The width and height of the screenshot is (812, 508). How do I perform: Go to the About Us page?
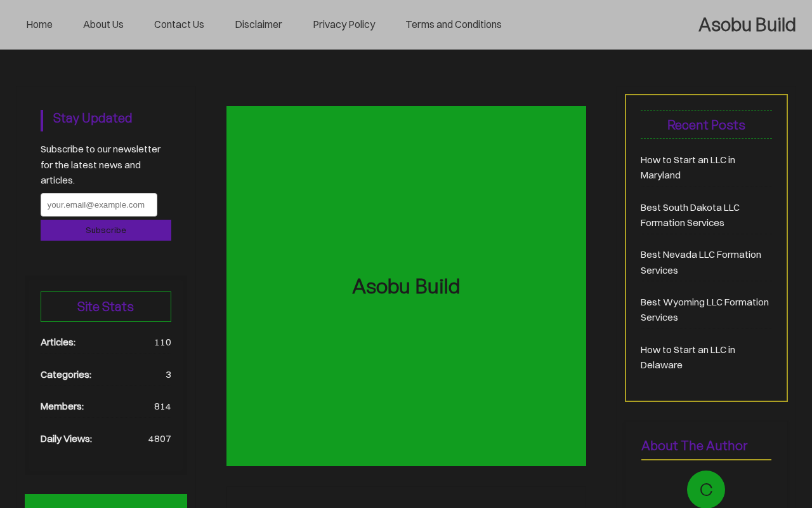tap(103, 25)
